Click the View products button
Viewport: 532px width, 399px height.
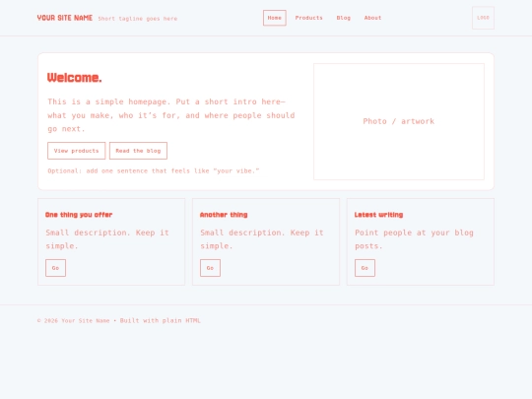tap(76, 151)
